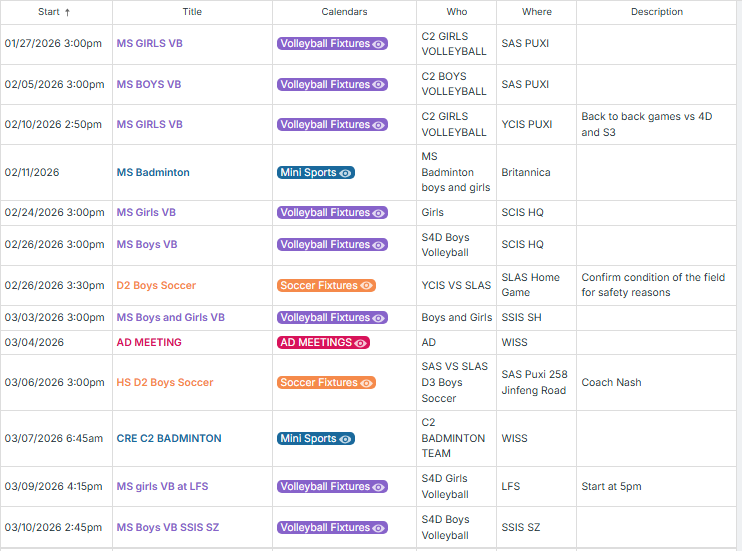Click eye icon on CRE C2 BADMINTON's Mini Sports badge

point(345,439)
